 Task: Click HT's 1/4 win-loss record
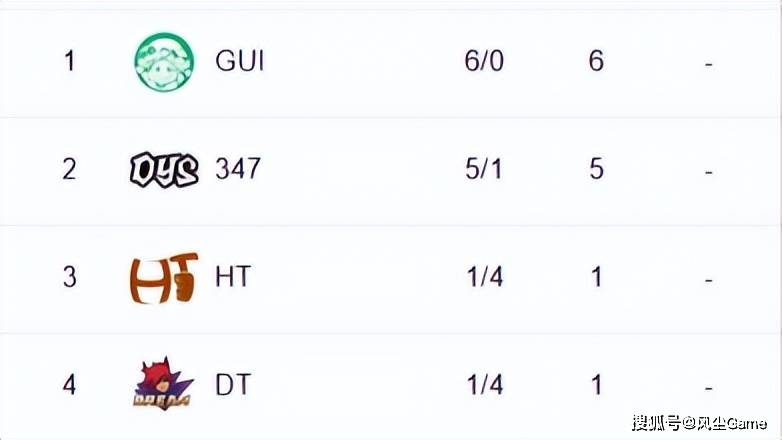pyautogui.click(x=485, y=277)
